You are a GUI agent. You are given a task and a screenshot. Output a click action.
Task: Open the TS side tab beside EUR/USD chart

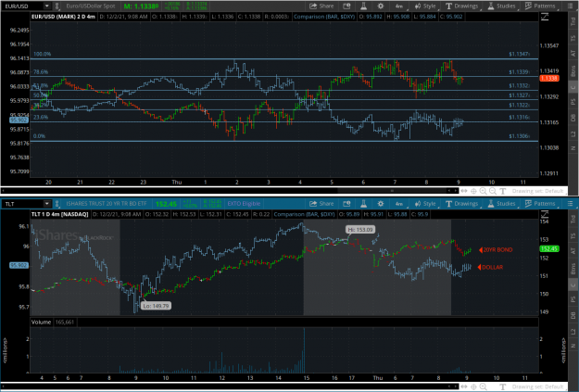(573, 38)
